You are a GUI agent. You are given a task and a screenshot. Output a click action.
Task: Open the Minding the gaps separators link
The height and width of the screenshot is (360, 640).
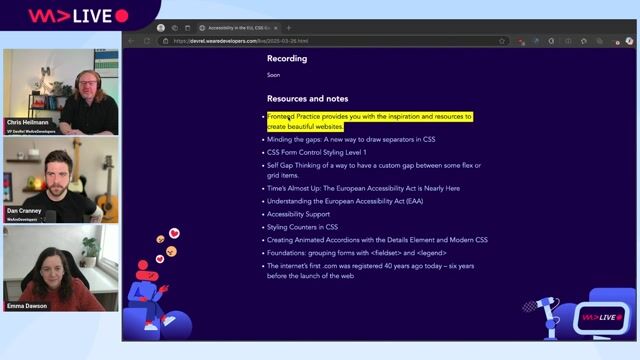tap(351, 139)
